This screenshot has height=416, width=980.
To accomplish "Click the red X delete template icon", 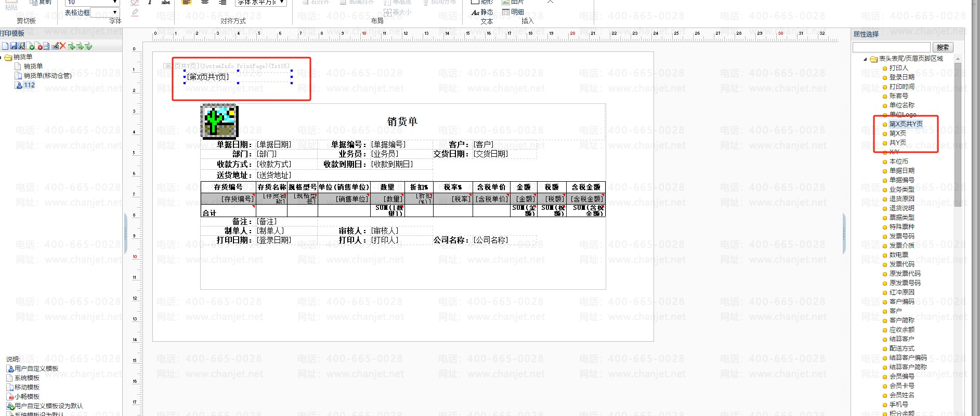I will tap(63, 46).
